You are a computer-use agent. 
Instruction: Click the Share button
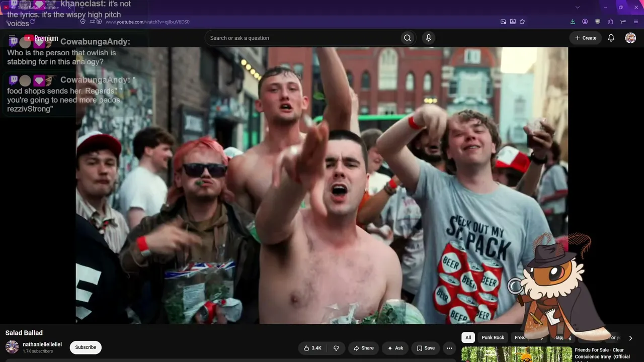(363, 348)
